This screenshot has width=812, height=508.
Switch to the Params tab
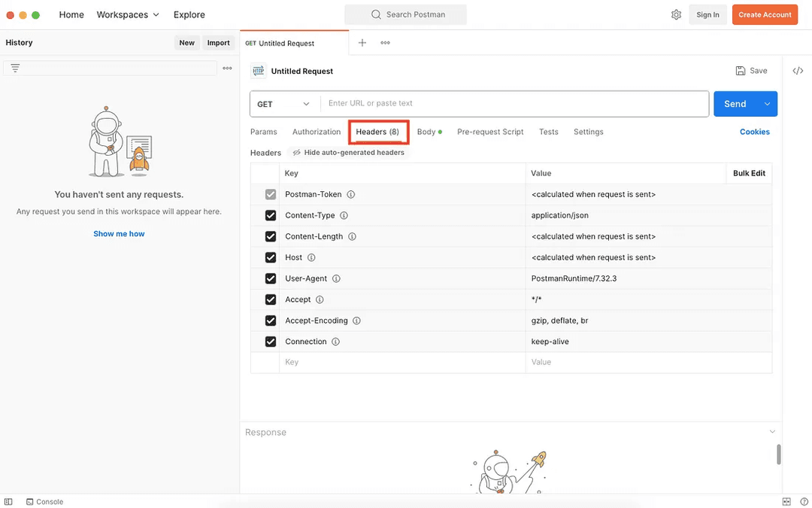pyautogui.click(x=264, y=132)
